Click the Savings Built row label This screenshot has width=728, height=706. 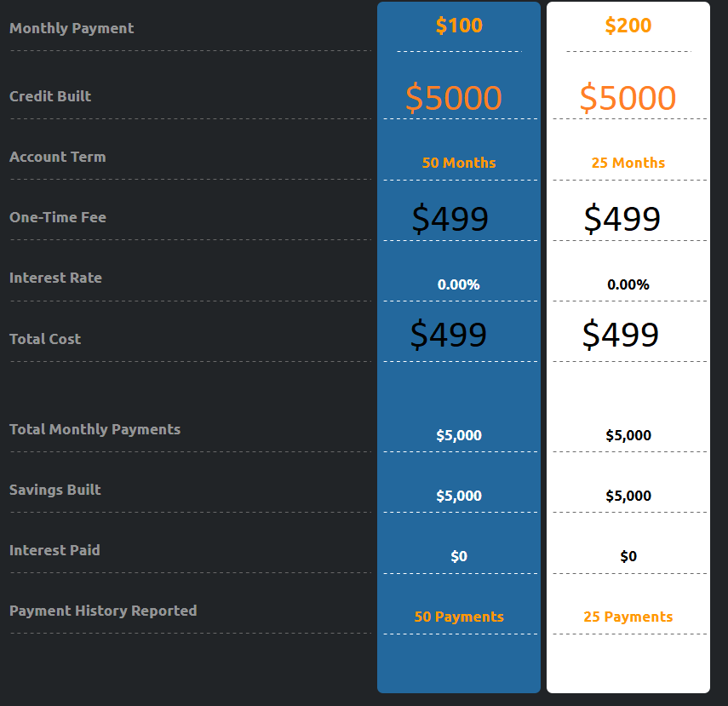tap(54, 490)
